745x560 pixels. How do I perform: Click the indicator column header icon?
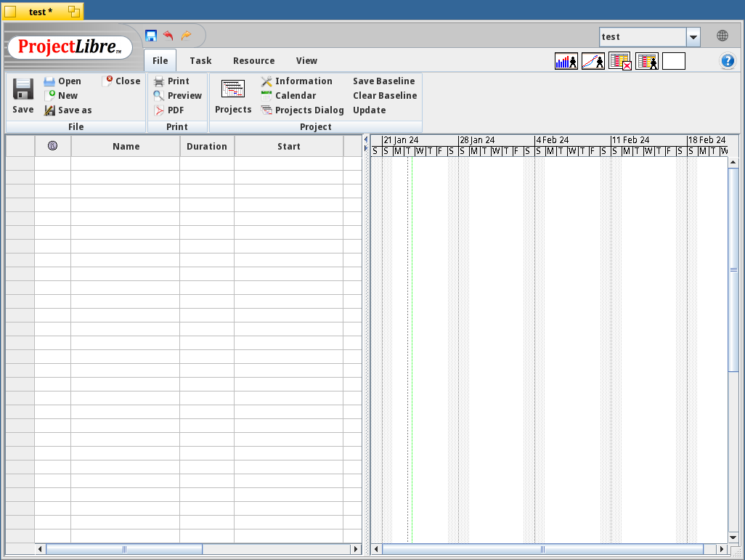click(53, 146)
